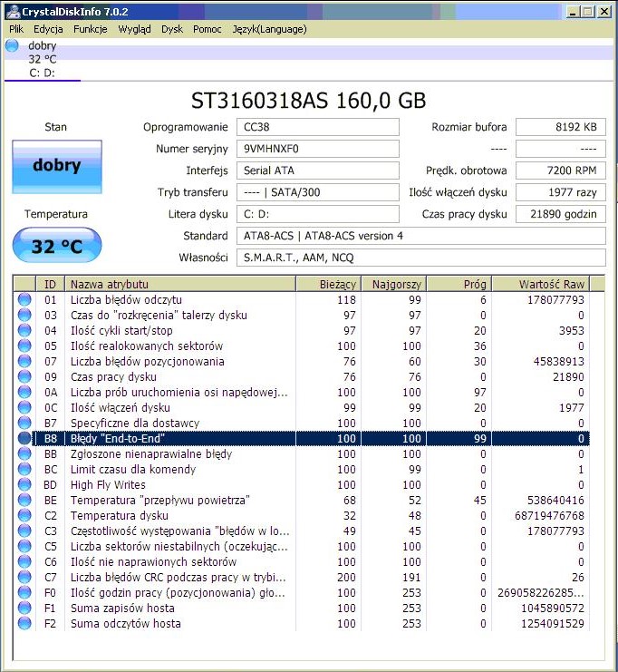Select row 'Ilość realokowanych sektorów'
This screenshot has height=672, width=618.
(302, 346)
